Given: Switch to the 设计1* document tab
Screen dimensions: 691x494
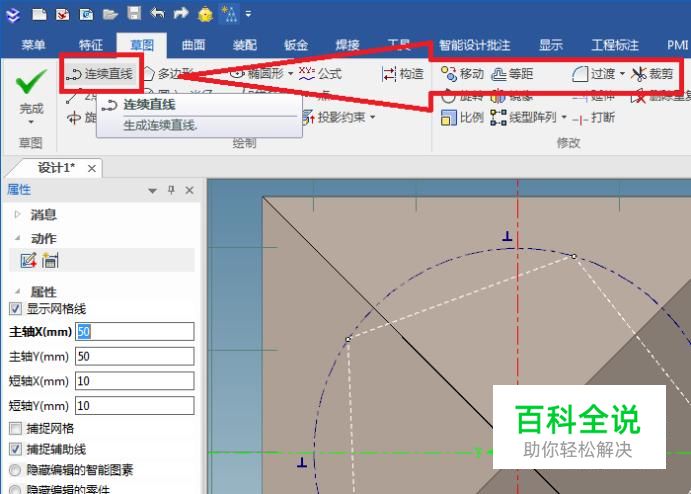Looking at the screenshot, I should click(56, 168).
